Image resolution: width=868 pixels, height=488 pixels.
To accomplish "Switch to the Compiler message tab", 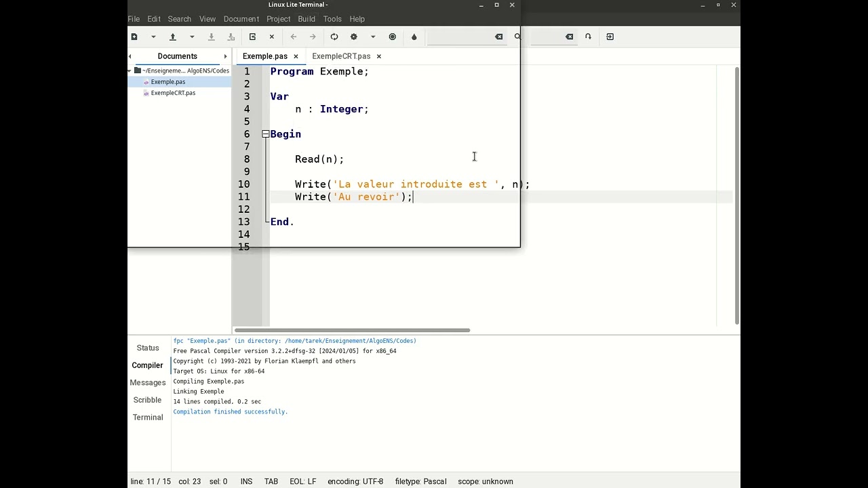I will tap(147, 365).
